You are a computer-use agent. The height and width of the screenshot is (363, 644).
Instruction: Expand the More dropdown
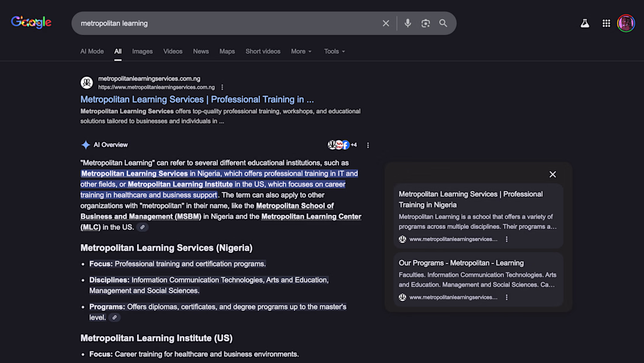(302, 52)
